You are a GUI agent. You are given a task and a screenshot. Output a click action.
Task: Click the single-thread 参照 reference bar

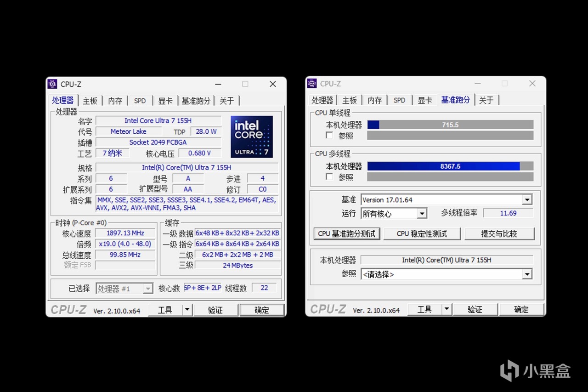point(450,136)
